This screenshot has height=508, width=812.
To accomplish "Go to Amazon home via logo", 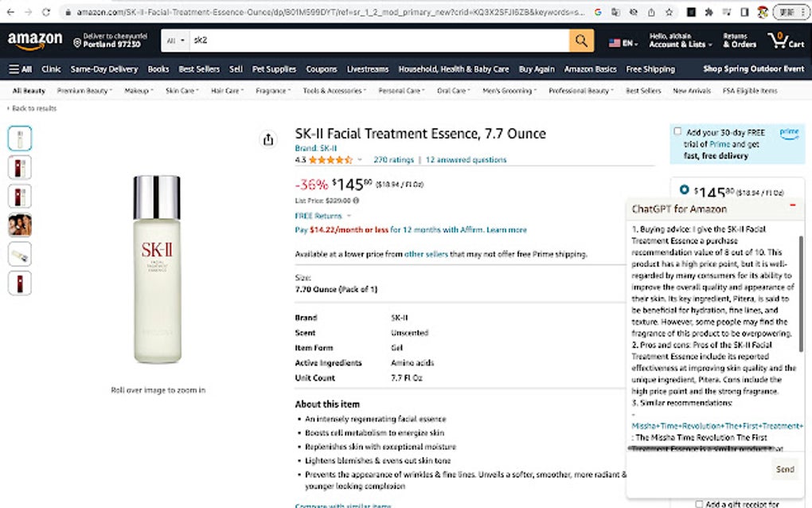I will pyautogui.click(x=35, y=40).
